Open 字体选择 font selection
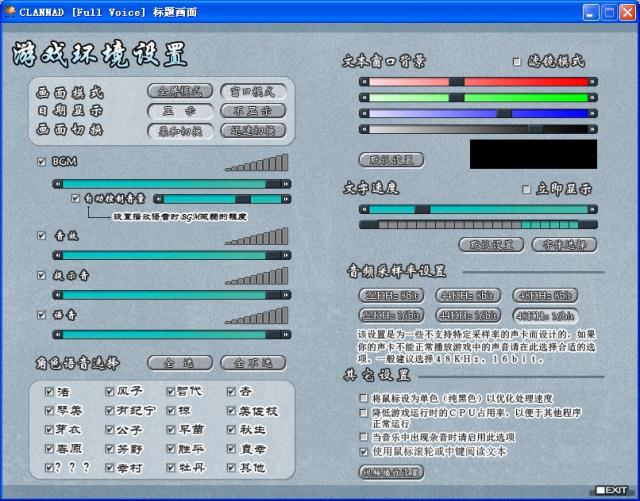Screen dimensions: 640x501 [x=564, y=245]
